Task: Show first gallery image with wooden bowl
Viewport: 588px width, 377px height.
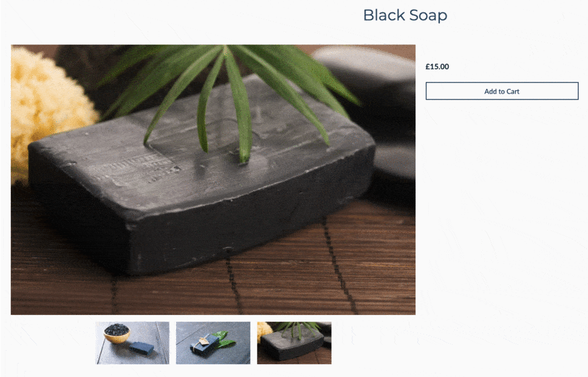Action: 132,342
